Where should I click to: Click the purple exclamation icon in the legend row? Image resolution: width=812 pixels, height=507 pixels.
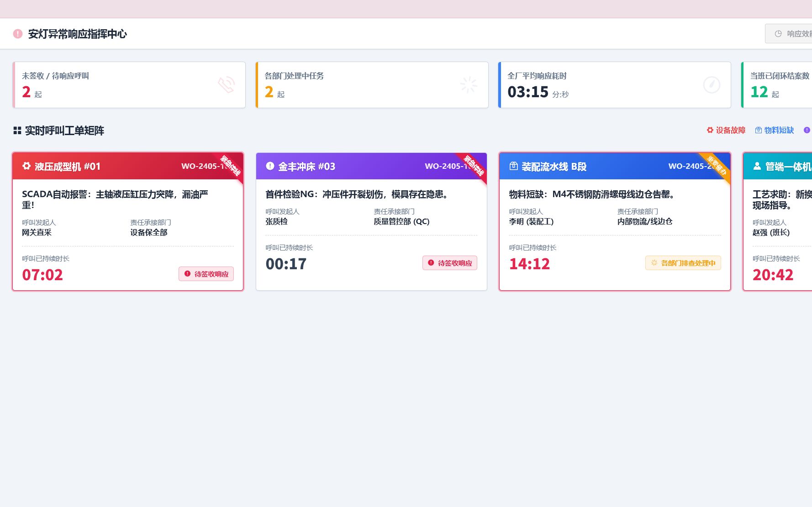[807, 130]
